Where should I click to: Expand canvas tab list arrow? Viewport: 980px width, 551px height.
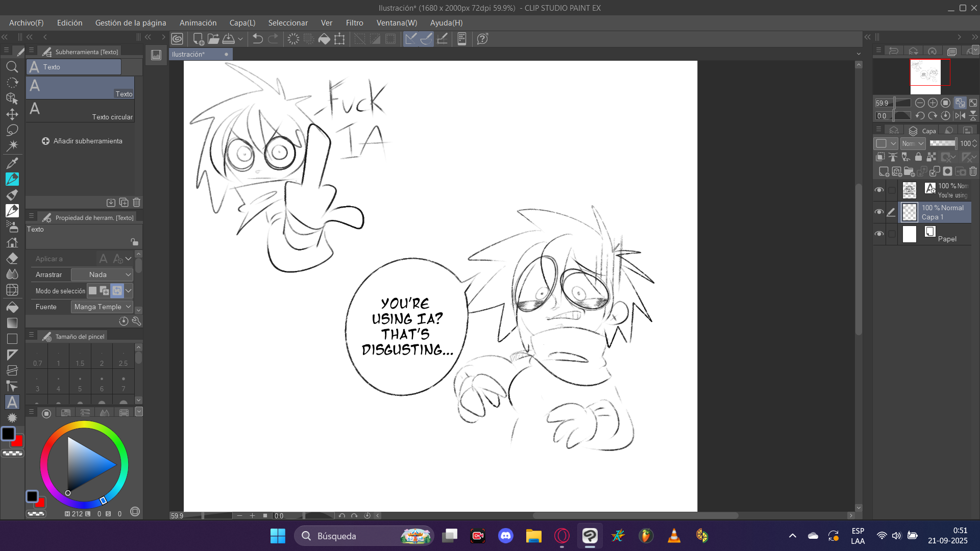[x=859, y=54]
